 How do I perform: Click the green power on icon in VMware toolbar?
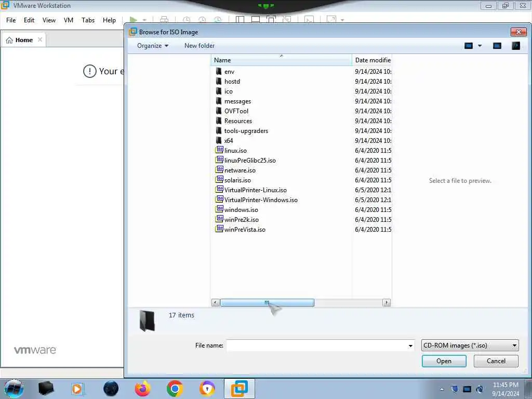click(134, 20)
